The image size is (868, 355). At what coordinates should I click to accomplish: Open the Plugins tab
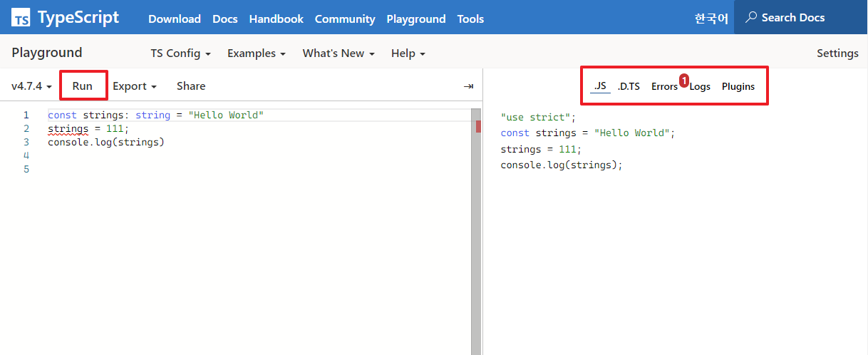738,86
